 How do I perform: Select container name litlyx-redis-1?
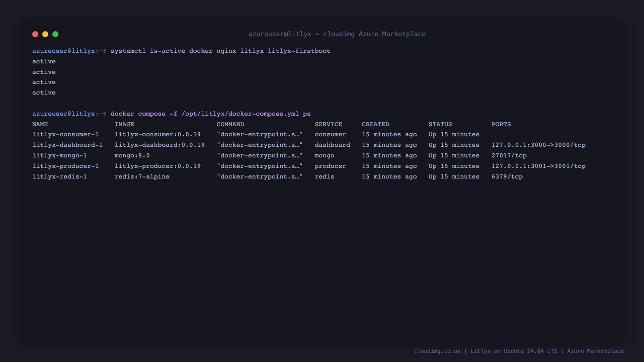[59, 176]
